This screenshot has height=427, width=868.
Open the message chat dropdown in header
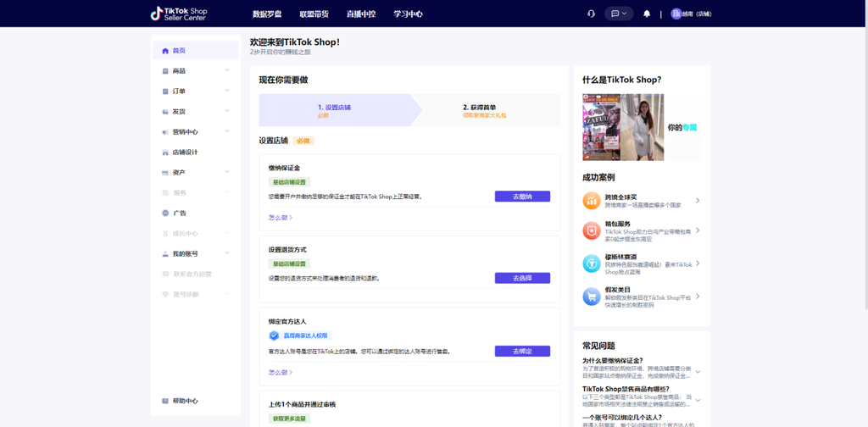pyautogui.click(x=619, y=14)
